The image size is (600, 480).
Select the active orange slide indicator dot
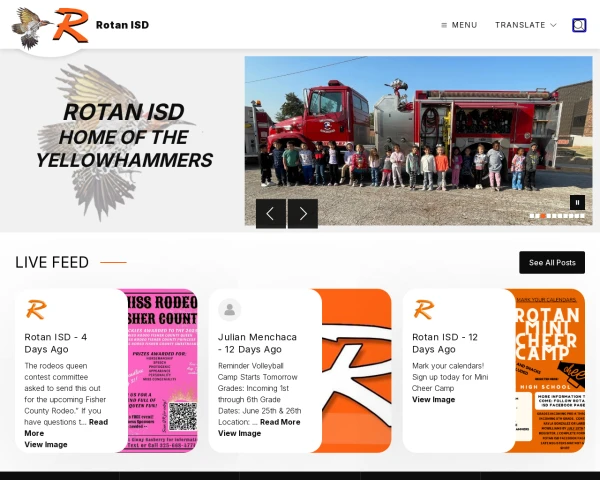(x=543, y=216)
